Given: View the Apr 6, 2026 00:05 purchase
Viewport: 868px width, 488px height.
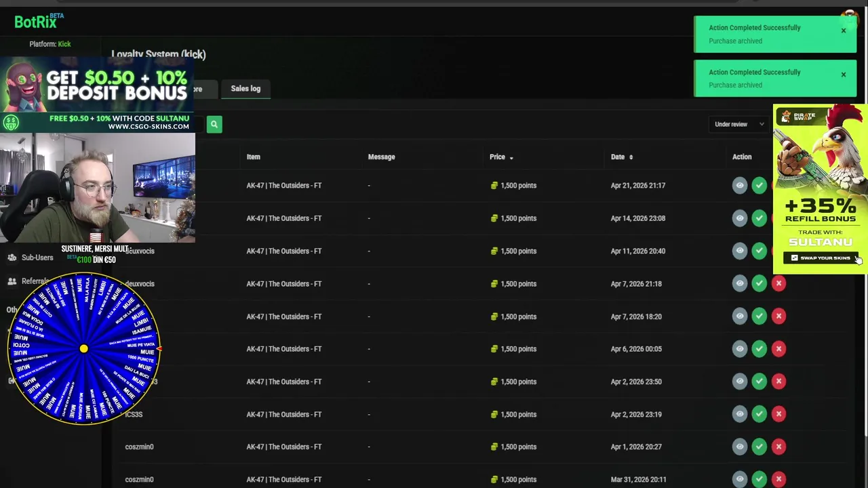Looking at the screenshot, I should pyautogui.click(x=740, y=348).
